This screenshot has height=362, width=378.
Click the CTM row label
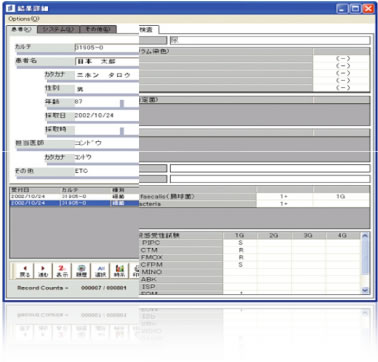coord(149,250)
